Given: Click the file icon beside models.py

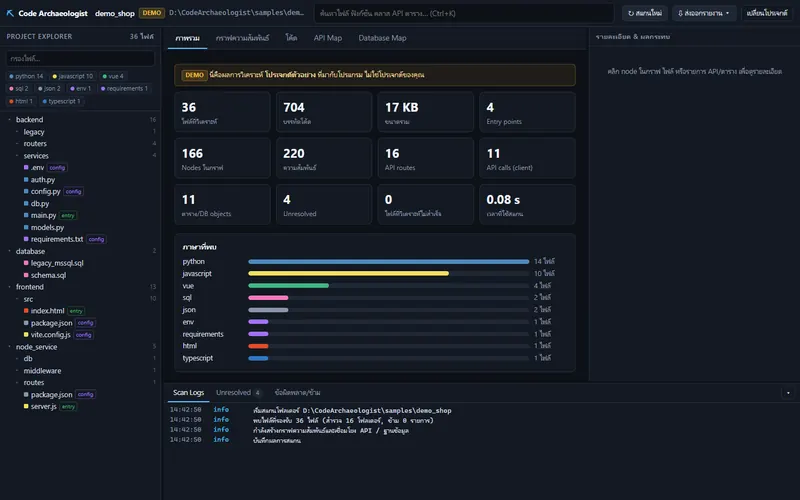Looking at the screenshot, I should 26,227.
